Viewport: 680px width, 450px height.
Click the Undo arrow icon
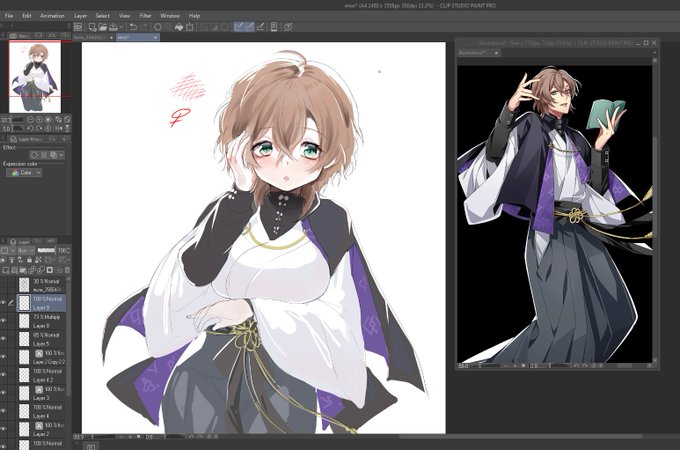tap(134, 27)
